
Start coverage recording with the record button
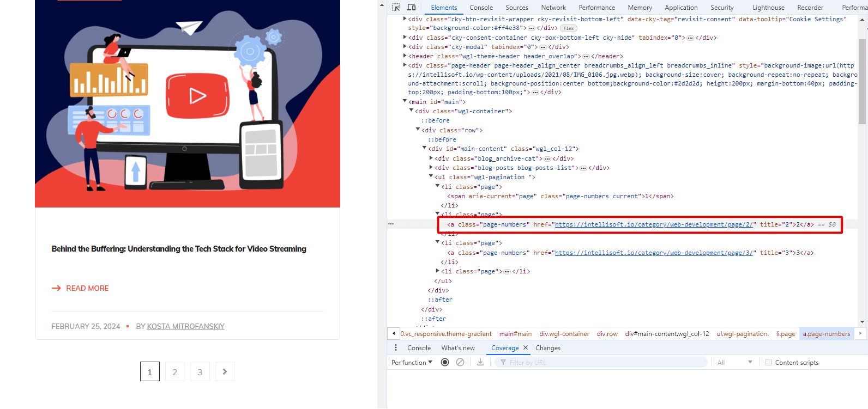pyautogui.click(x=445, y=362)
